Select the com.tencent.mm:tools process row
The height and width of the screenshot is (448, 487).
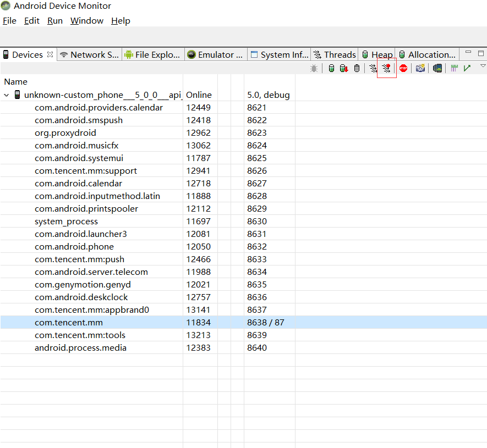pyautogui.click(x=243, y=335)
